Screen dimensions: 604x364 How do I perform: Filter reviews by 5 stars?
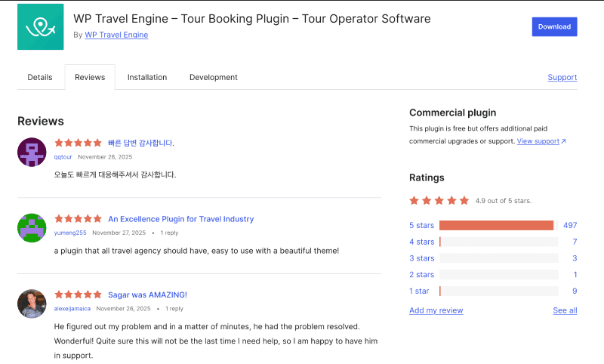(421, 225)
